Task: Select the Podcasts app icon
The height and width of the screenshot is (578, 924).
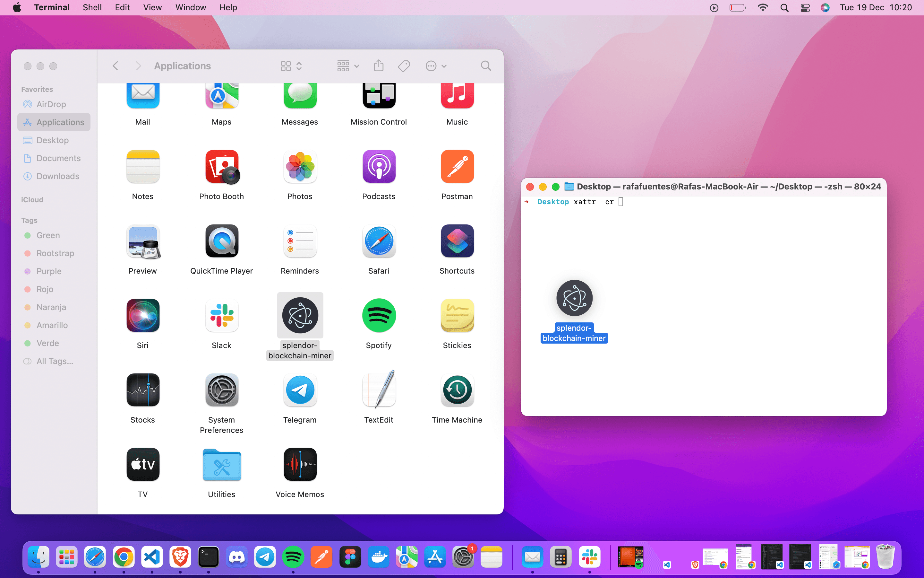Action: pyautogui.click(x=379, y=167)
